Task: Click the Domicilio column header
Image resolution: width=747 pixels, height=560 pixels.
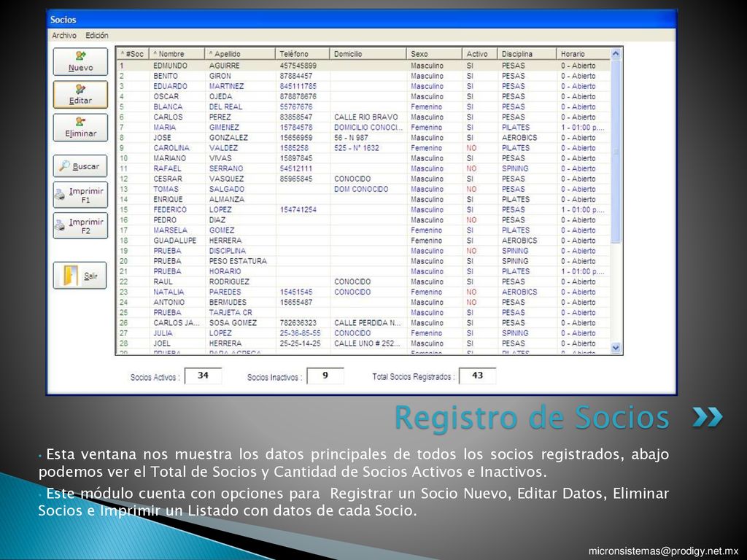Action: 368,54
